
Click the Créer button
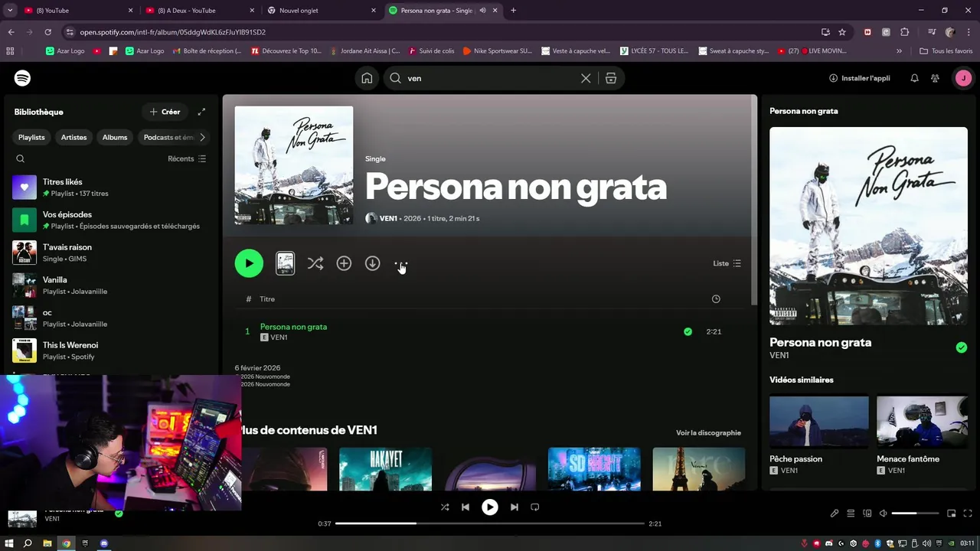(x=165, y=112)
